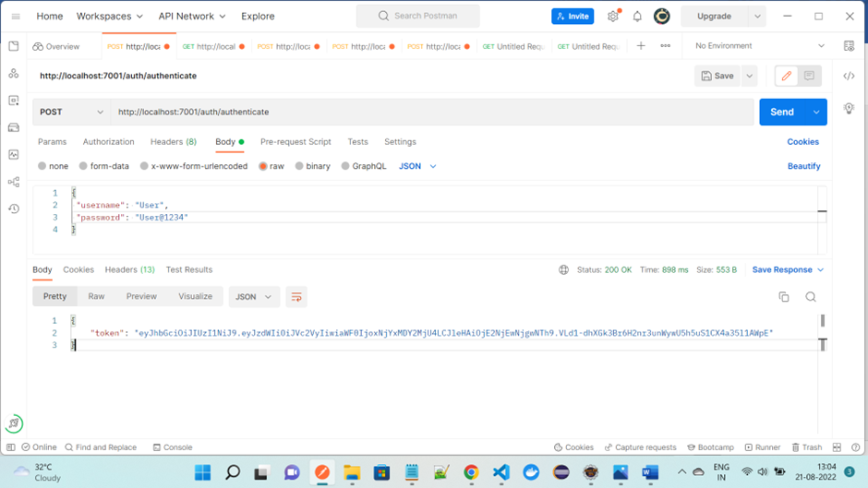The width and height of the screenshot is (868, 488).
Task: Open comments mode icon
Action: click(x=809, y=76)
